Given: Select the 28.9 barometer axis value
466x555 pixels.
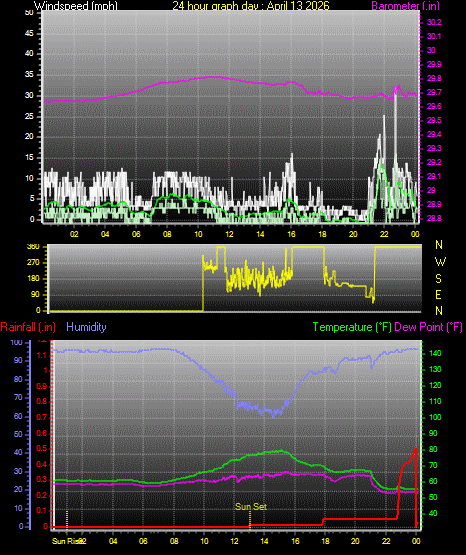Looking at the screenshot, I should point(434,205).
